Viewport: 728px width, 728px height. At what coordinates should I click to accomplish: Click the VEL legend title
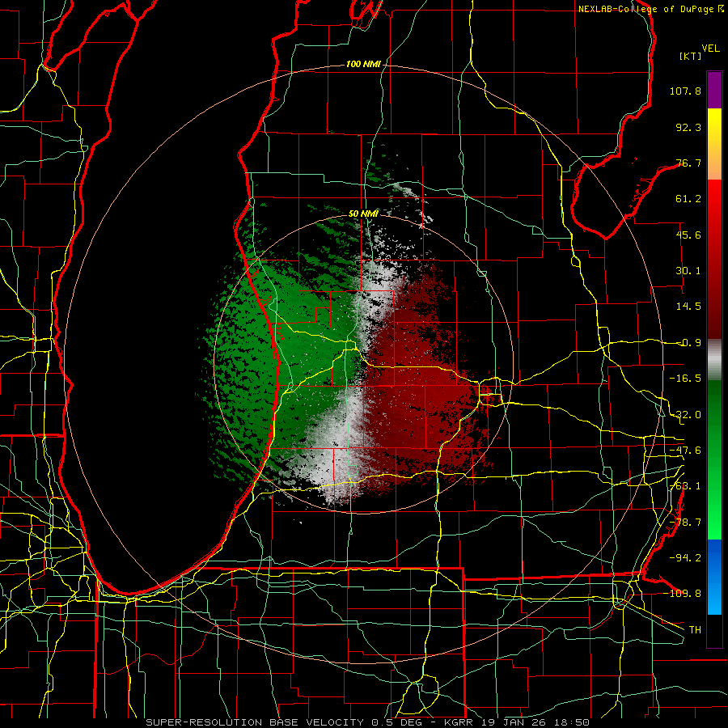pos(710,49)
